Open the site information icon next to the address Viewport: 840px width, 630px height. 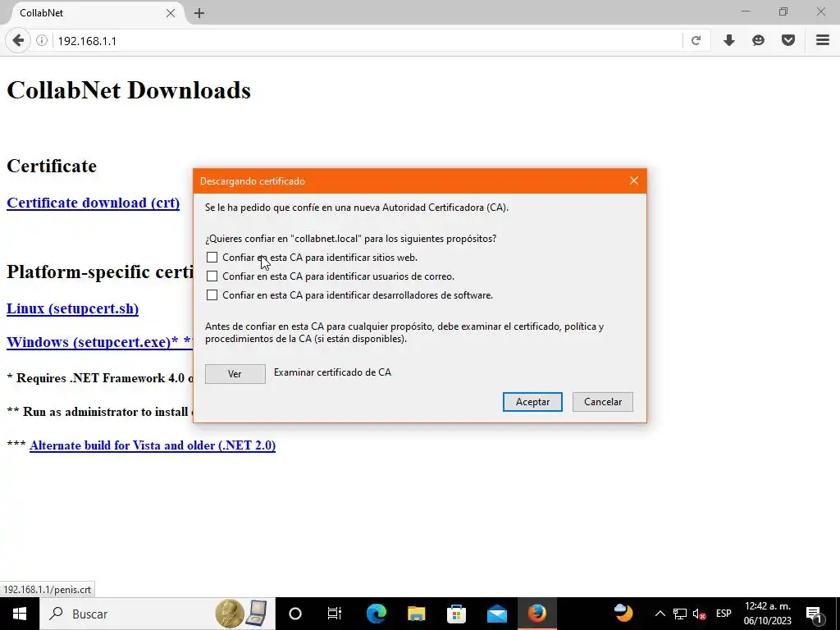(x=42, y=41)
